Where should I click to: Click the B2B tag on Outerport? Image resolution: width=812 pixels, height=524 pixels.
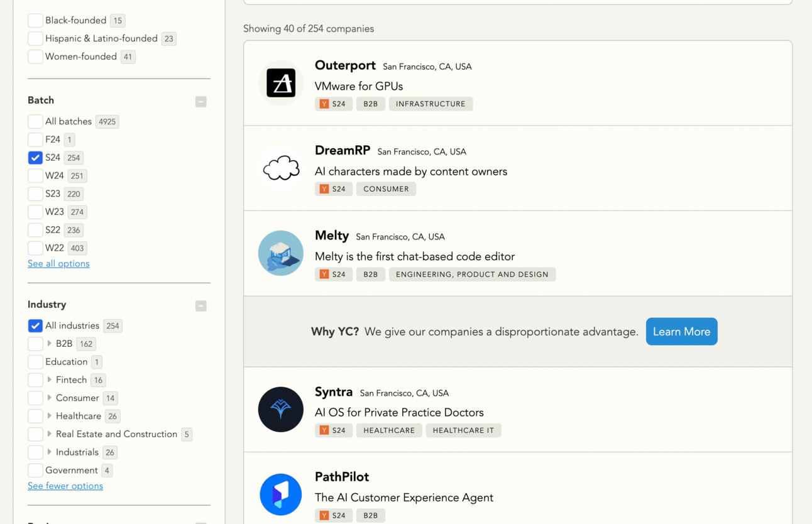(x=371, y=104)
